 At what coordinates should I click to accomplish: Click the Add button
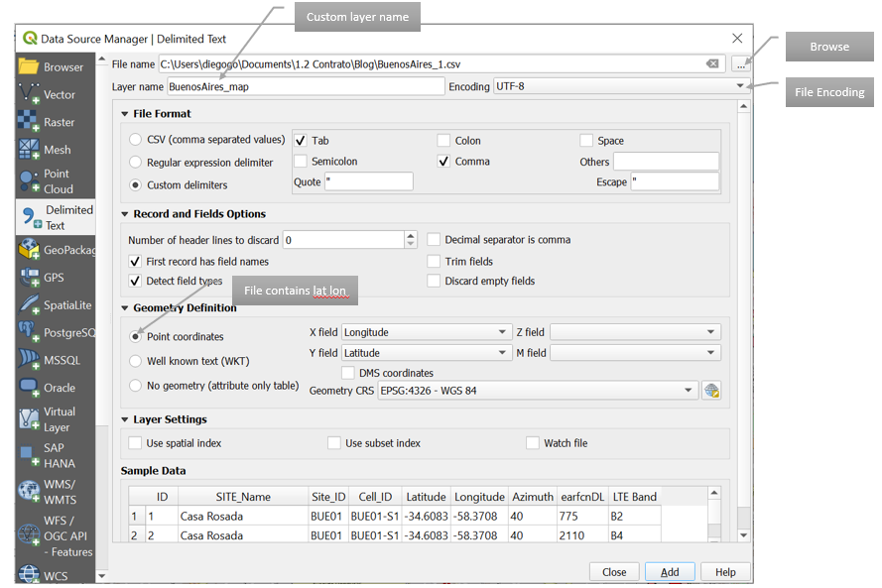pos(670,572)
